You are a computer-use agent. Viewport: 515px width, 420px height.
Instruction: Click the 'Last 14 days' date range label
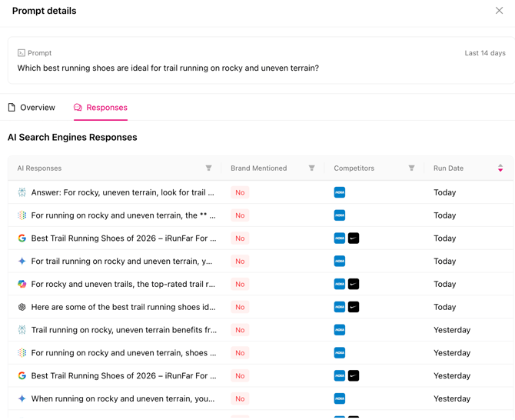pyautogui.click(x=484, y=53)
